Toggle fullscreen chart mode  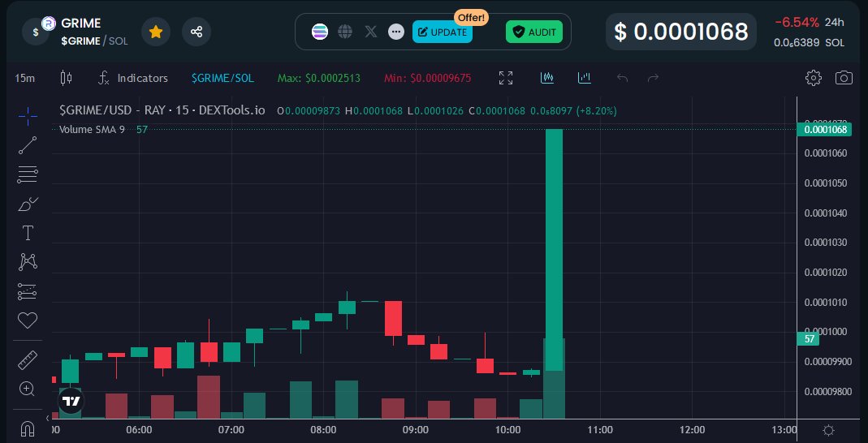505,78
